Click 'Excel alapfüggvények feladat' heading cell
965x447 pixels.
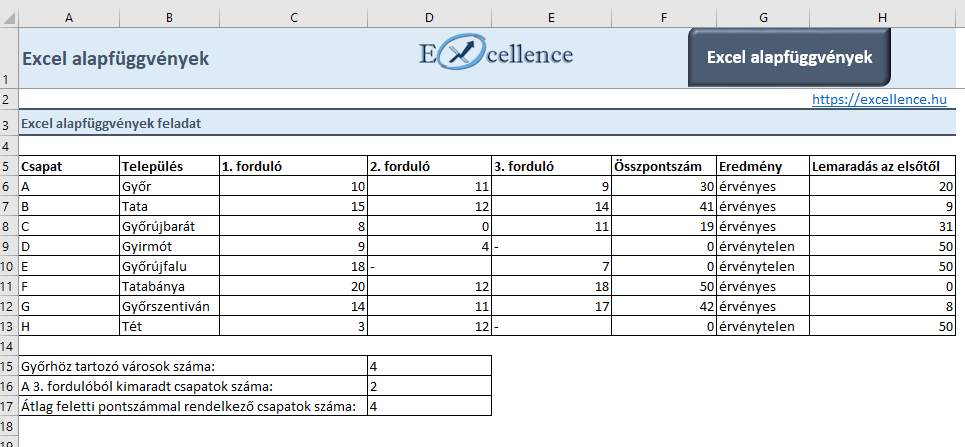coord(111,123)
